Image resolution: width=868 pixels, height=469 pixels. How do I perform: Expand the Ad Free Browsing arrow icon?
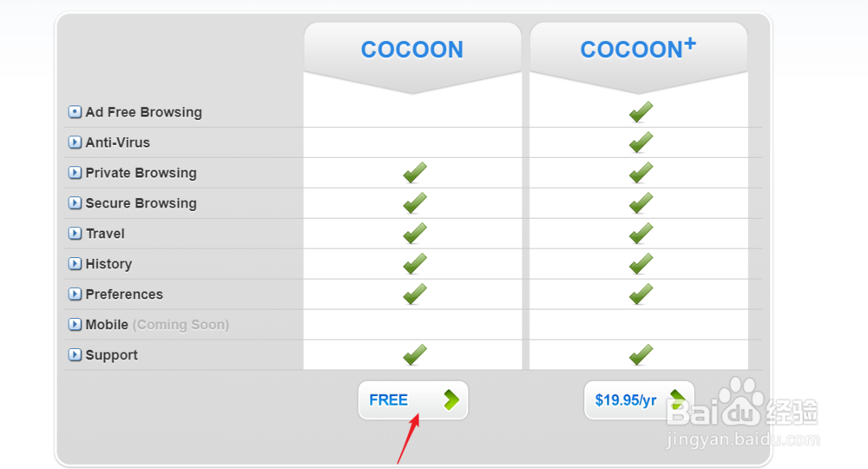pos(75,112)
